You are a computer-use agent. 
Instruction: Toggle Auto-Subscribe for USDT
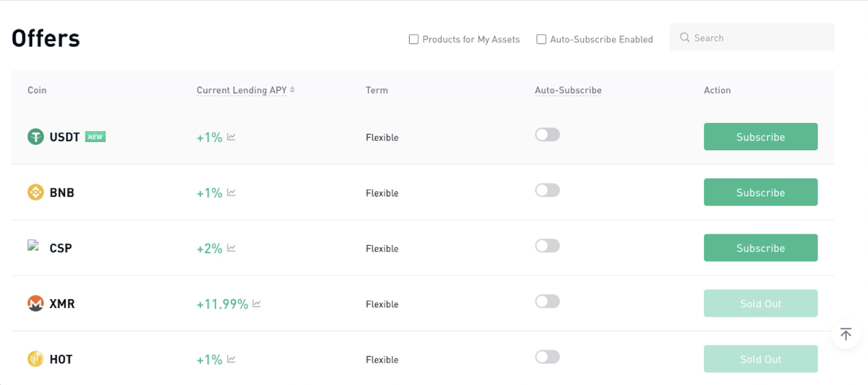(547, 134)
